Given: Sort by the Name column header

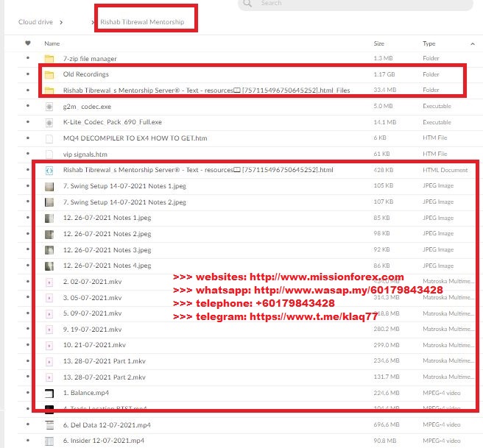Looking at the screenshot, I should 52,43.
